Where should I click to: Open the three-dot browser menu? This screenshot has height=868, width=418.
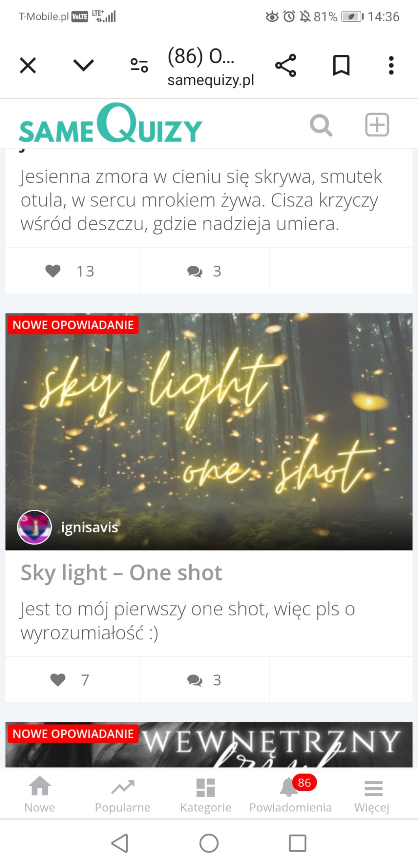pyautogui.click(x=391, y=65)
